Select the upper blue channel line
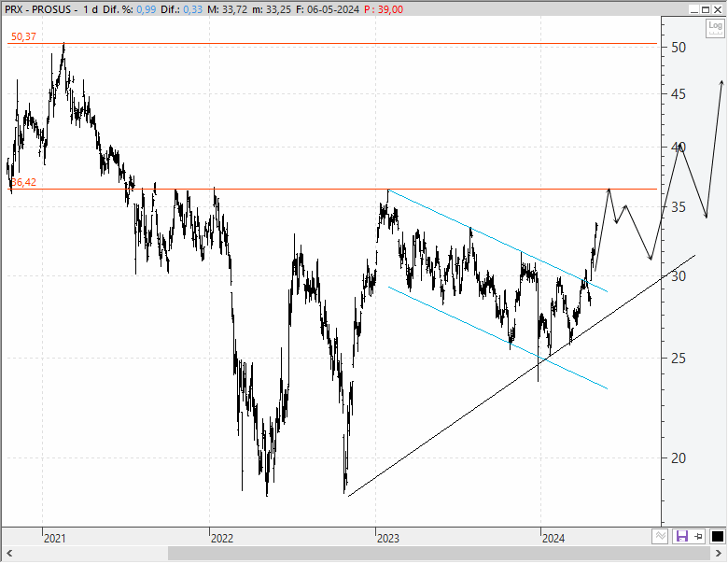728x563 pixels. click(x=497, y=240)
